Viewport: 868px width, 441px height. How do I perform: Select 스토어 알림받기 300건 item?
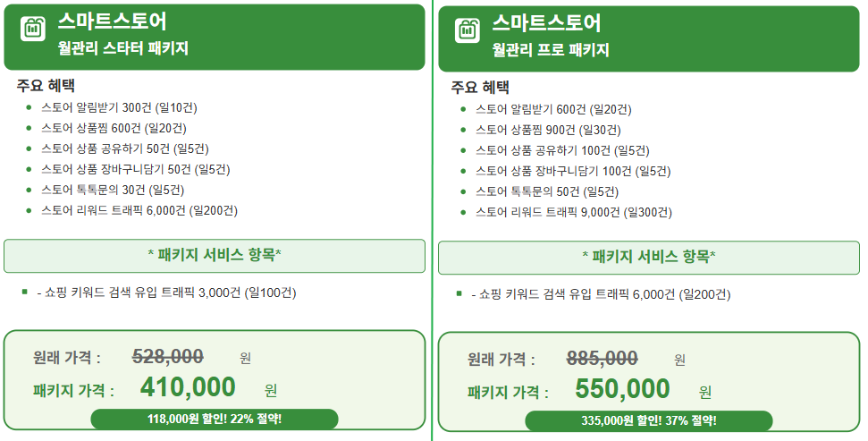tap(119, 107)
